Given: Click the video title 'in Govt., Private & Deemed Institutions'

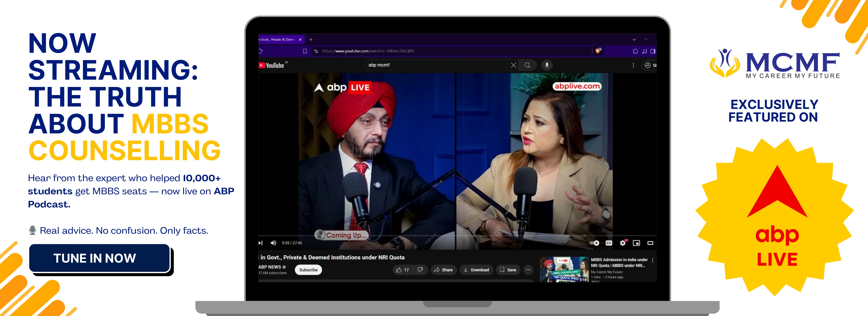Looking at the screenshot, I should pyautogui.click(x=332, y=257).
